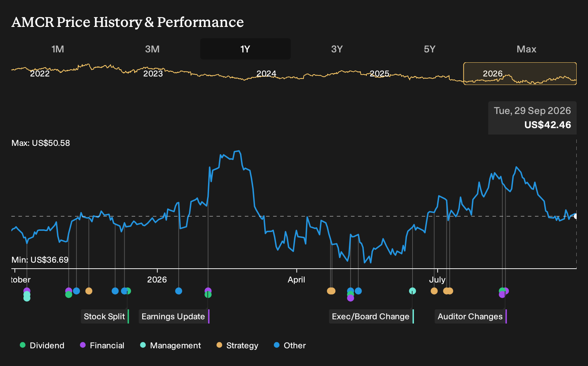Toggle the Management legend filter
The height and width of the screenshot is (366, 588).
pyautogui.click(x=171, y=345)
